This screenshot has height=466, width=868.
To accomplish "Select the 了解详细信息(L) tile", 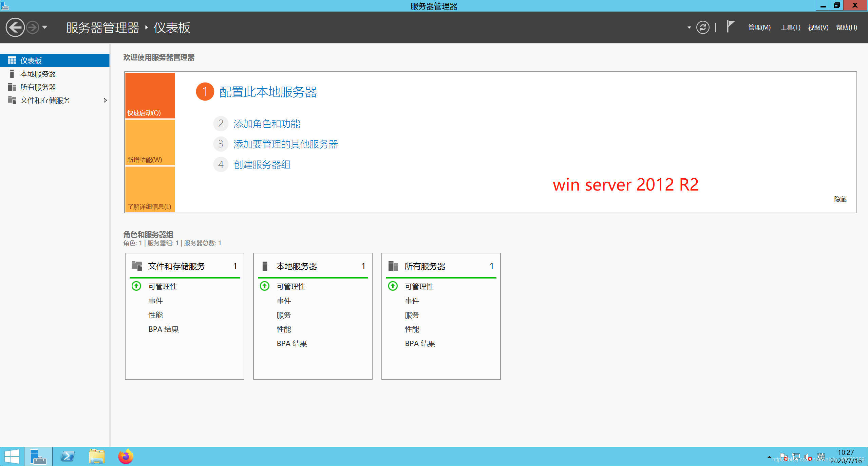I will point(150,189).
